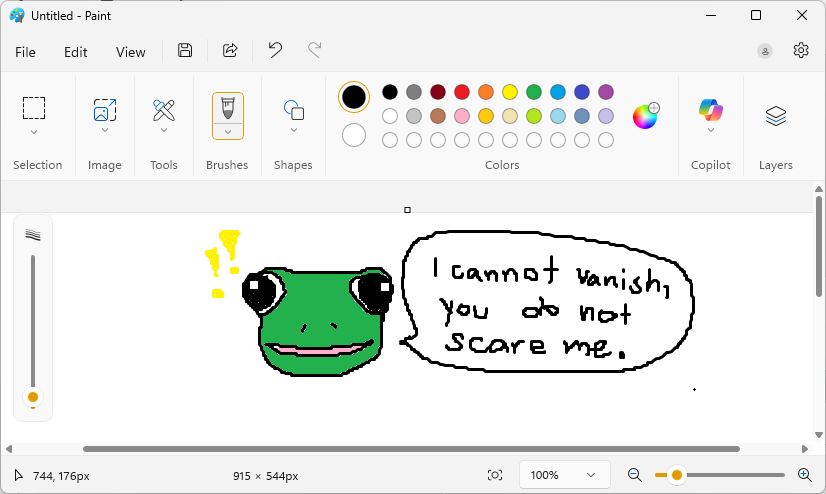Image resolution: width=826 pixels, height=494 pixels.
Task: Click the fit to window icon
Action: coord(495,475)
